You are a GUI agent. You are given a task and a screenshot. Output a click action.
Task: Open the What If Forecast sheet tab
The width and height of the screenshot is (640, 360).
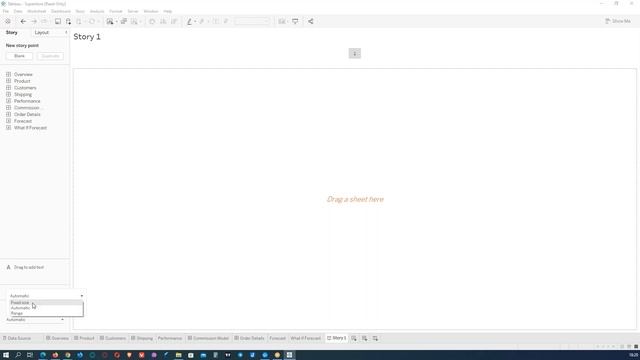pos(305,338)
